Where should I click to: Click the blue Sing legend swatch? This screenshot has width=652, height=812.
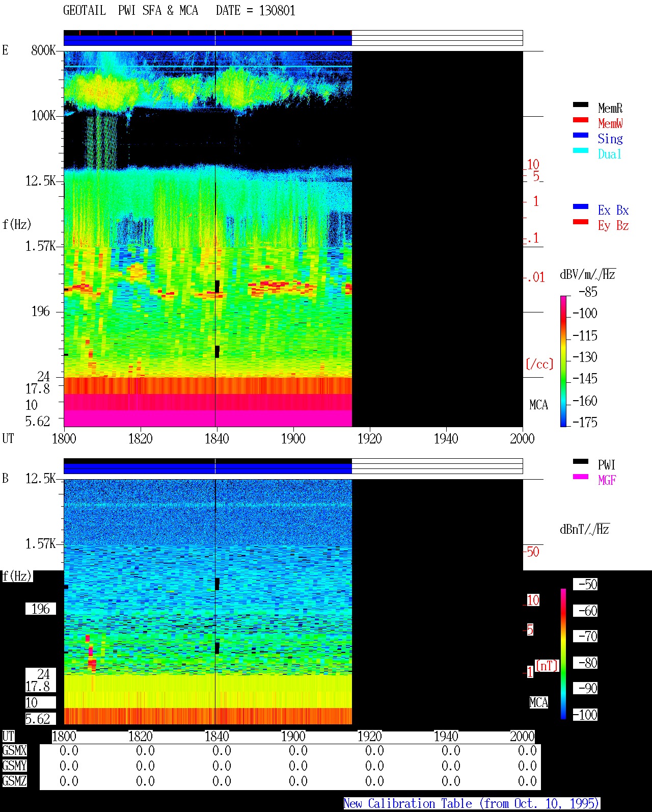click(581, 136)
